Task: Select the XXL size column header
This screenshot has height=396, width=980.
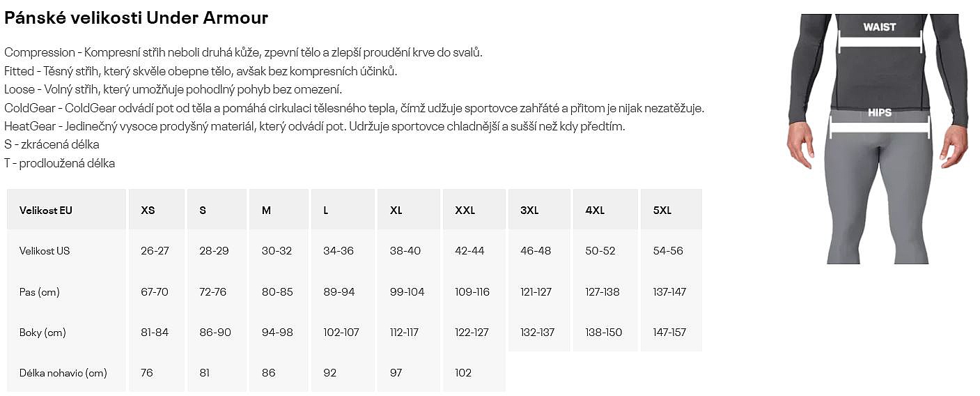Action: pyautogui.click(x=465, y=210)
